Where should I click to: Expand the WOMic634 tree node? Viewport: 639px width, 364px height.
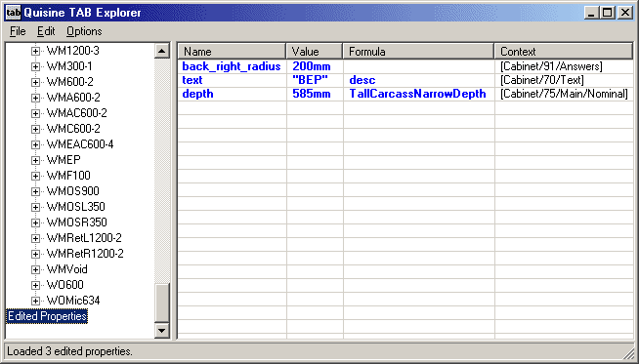pyautogui.click(x=35, y=301)
